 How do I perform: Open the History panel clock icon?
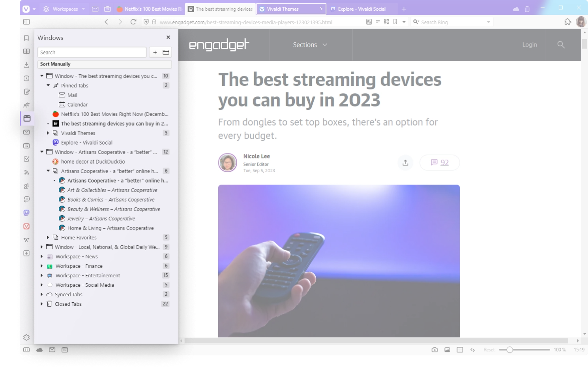click(x=26, y=78)
